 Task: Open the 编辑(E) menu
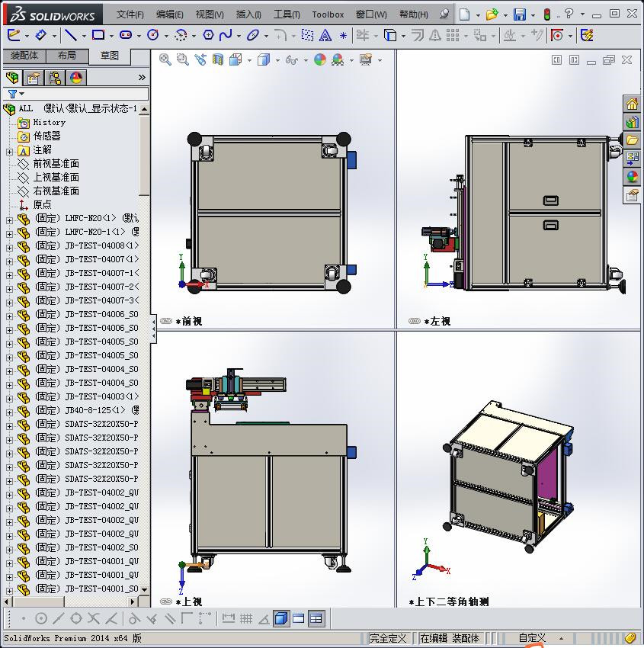click(x=169, y=14)
